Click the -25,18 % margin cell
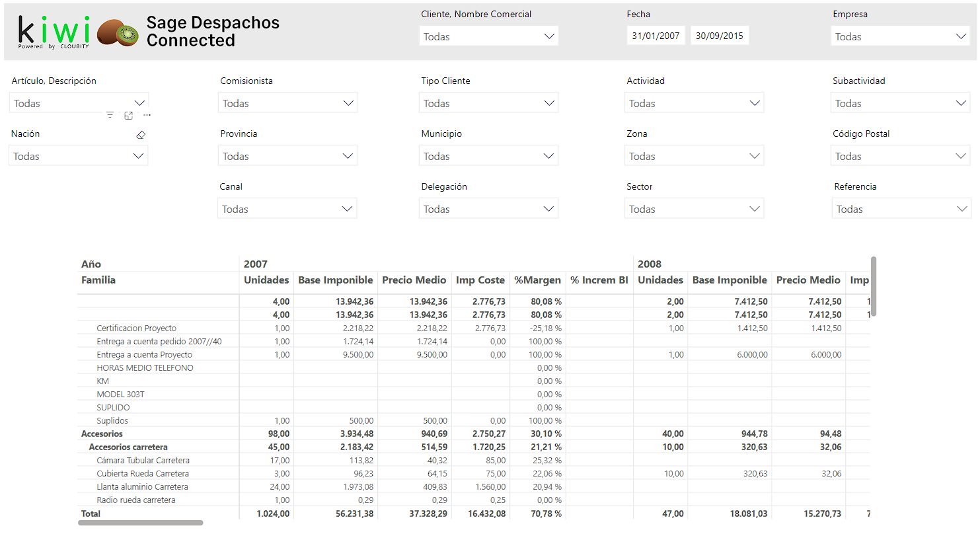This screenshot has width=980, height=536. click(547, 328)
